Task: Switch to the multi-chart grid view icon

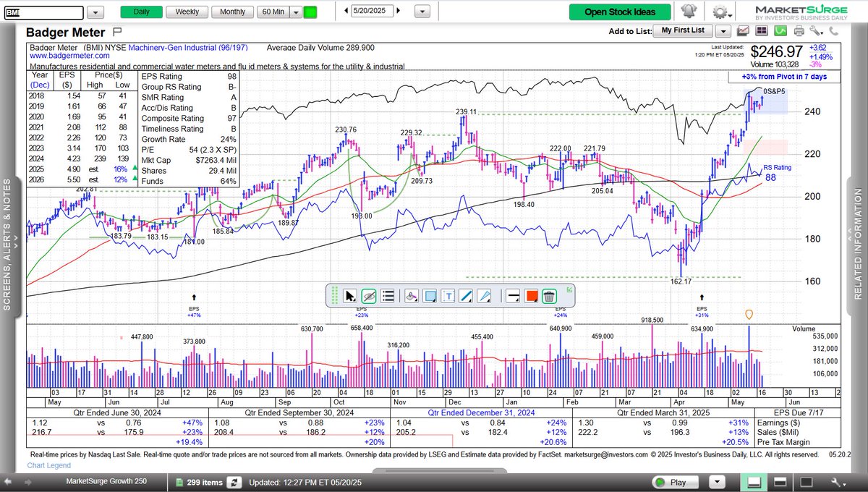Action: tap(761, 31)
